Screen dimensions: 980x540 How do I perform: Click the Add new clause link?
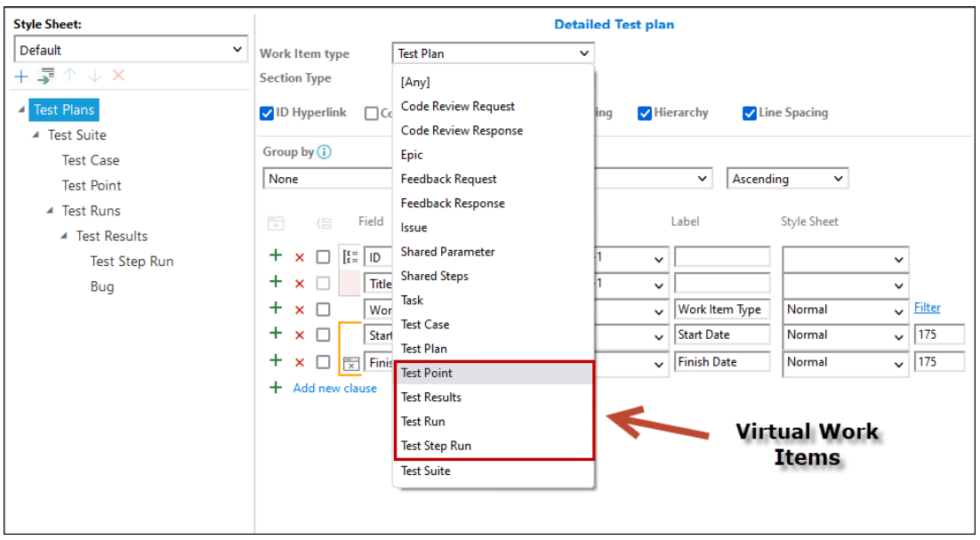click(334, 388)
